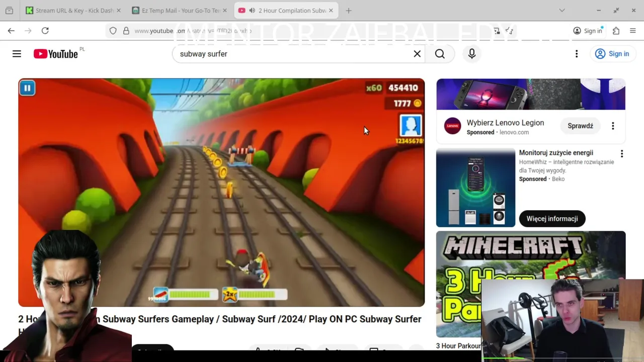Click the Wybierz Lenovo Legion ad title
644x362 pixels.
tap(505, 123)
